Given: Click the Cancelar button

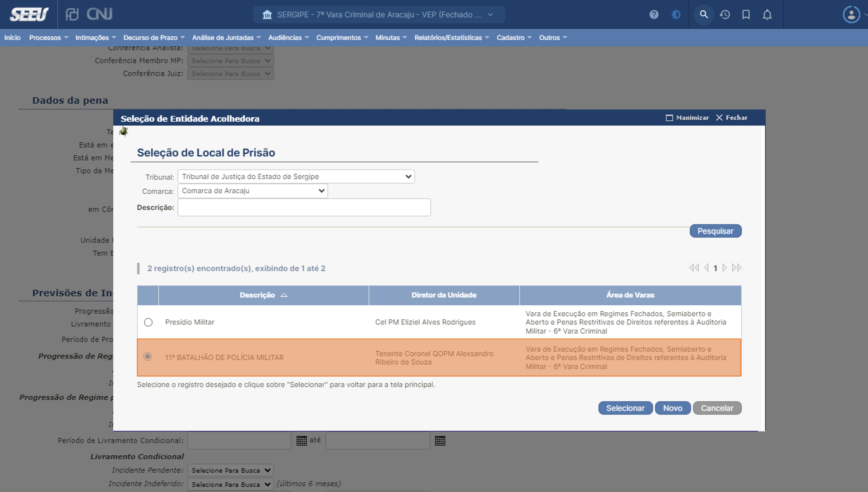Looking at the screenshot, I should (x=717, y=408).
